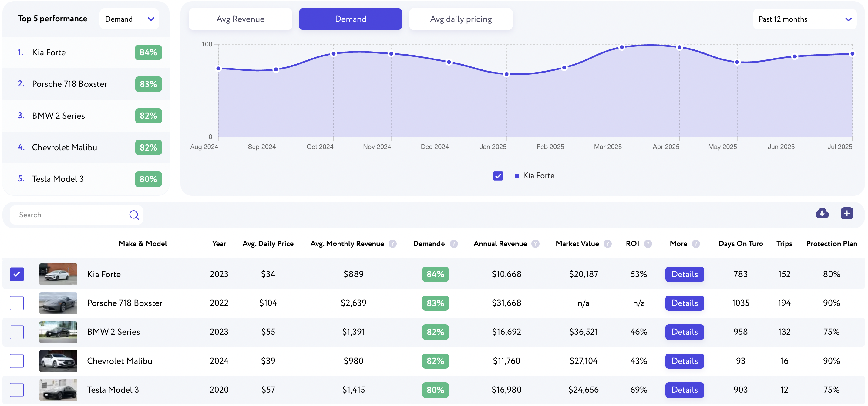Click the Mar 2025 chart data point
Viewport: 868px width, 406px height.
click(x=622, y=47)
